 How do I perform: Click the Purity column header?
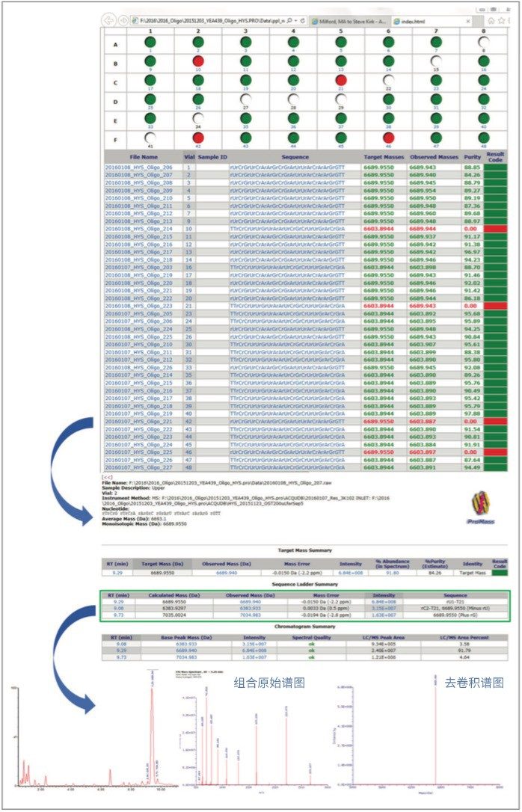[x=472, y=157]
